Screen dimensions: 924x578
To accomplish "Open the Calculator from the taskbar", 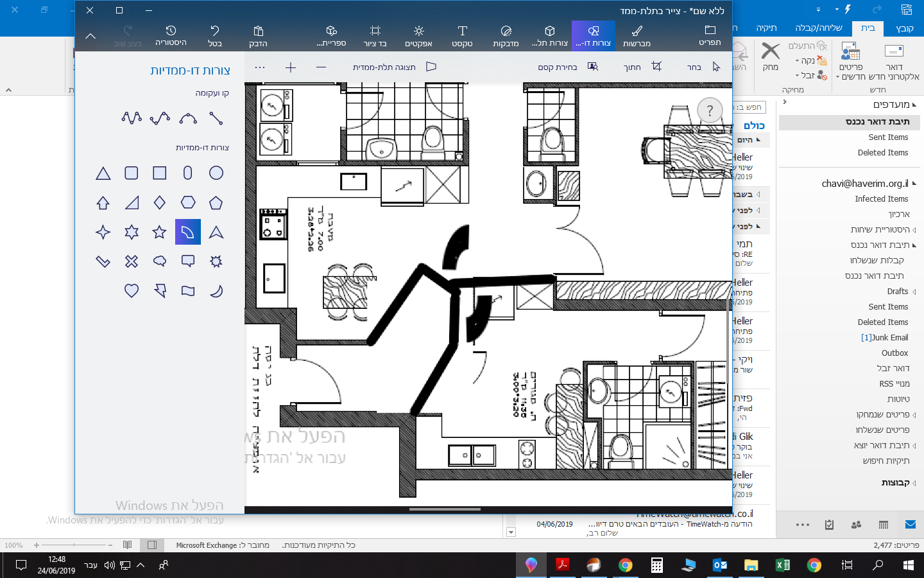I will coord(657,565).
